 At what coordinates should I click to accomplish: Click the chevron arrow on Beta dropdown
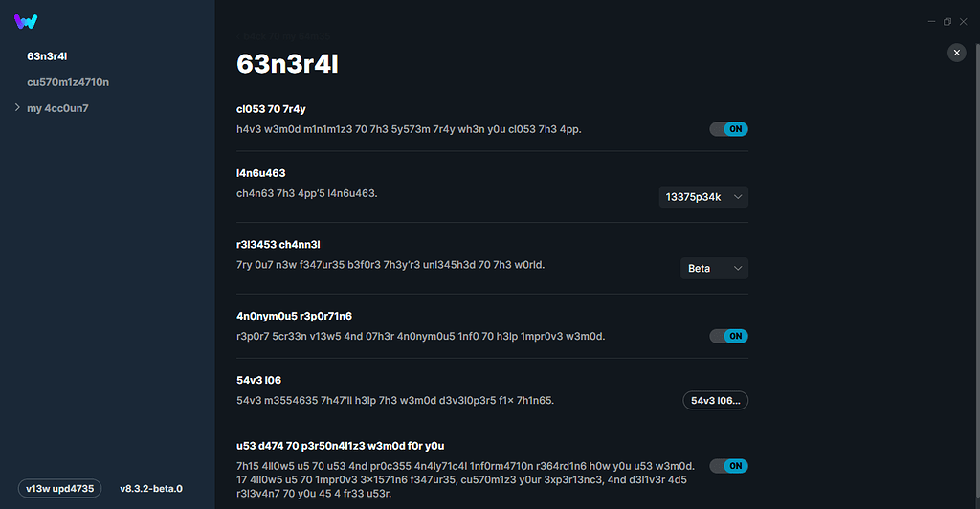click(737, 269)
